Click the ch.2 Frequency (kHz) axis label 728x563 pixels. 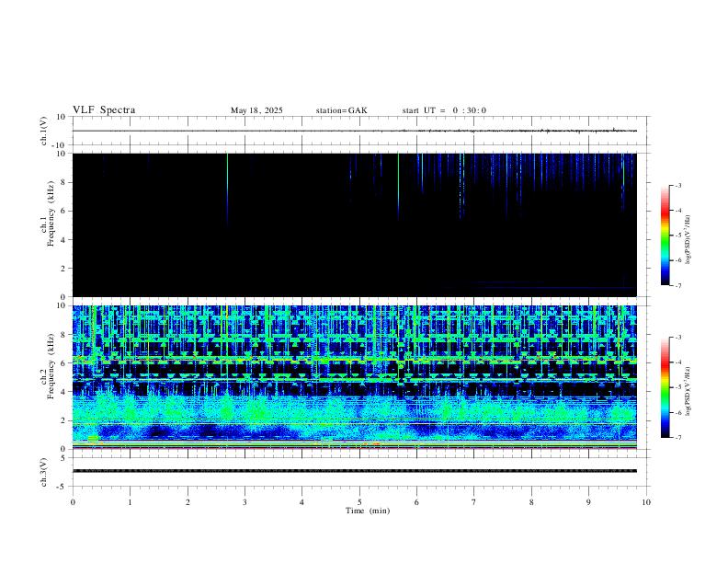(48, 365)
